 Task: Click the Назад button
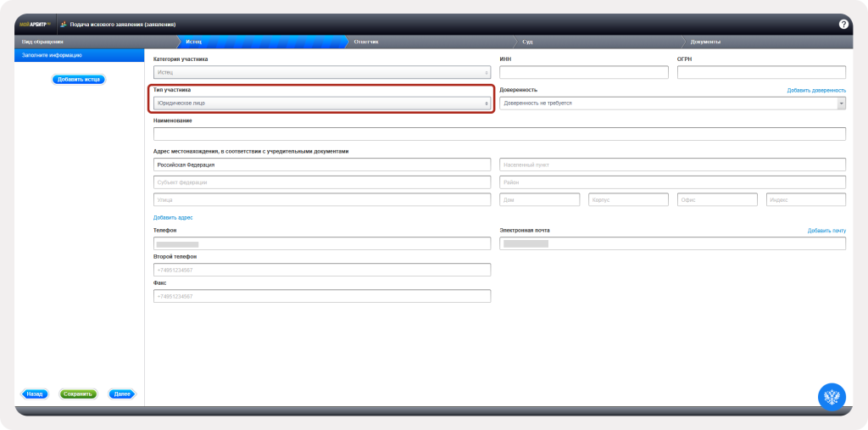coord(35,394)
